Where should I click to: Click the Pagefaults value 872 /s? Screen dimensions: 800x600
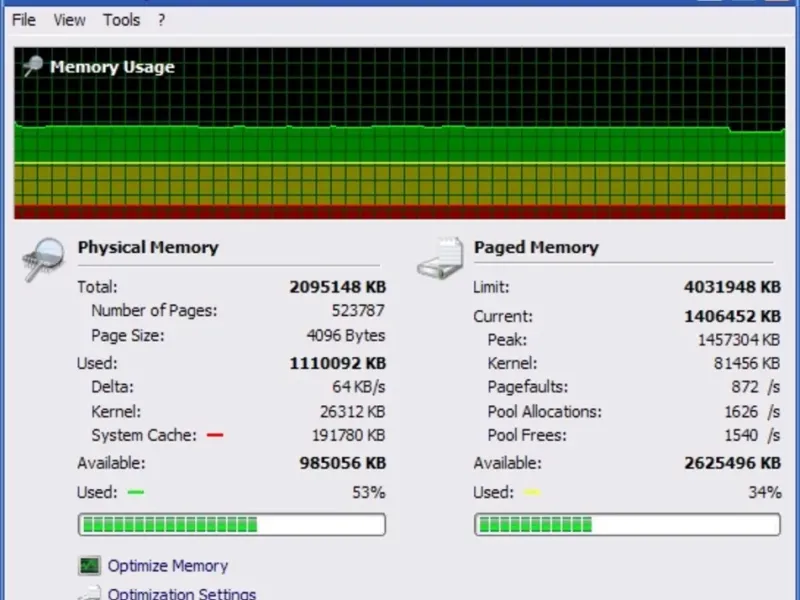coord(756,387)
